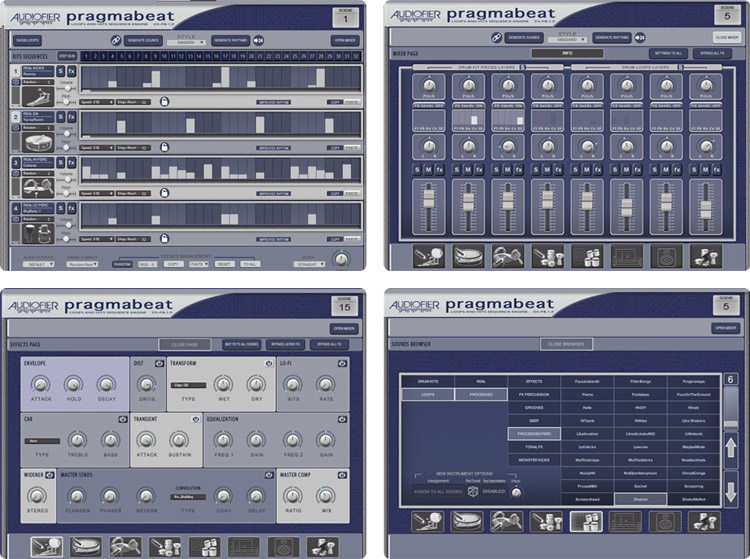The width and height of the screenshot is (750, 559).
Task: Click the GENERATE SOUNDS button in sequencer window
Action: tap(143, 41)
